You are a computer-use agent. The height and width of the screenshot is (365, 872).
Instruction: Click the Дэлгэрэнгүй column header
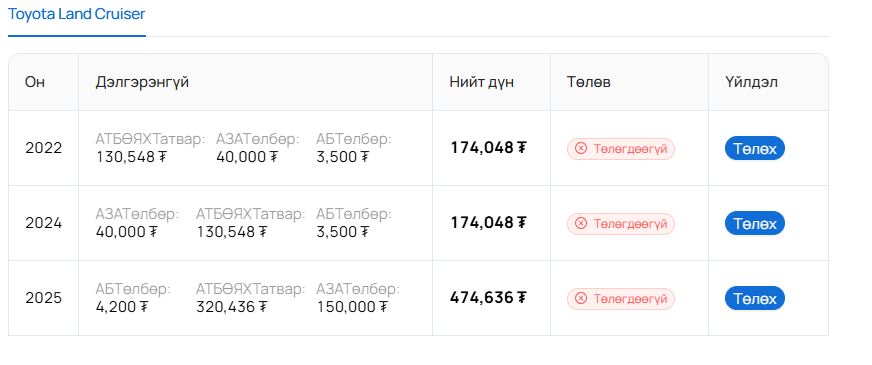coord(142,82)
